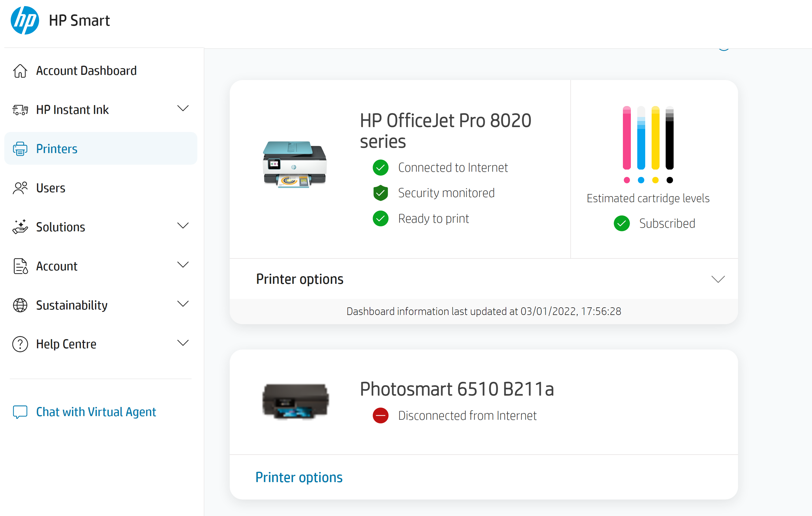The width and height of the screenshot is (812, 516).
Task: Click the chat bubble icon for Virtual Agent
Action: (x=20, y=412)
